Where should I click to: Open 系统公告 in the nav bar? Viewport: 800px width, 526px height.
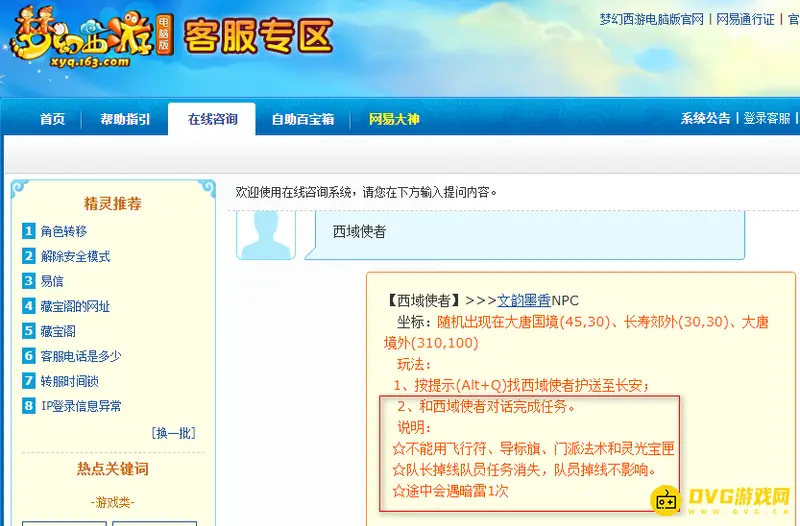pos(705,118)
